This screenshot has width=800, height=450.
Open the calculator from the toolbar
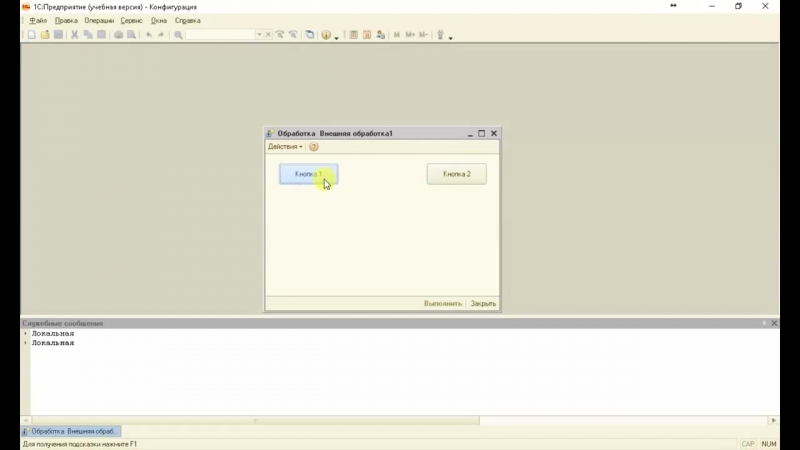point(354,35)
